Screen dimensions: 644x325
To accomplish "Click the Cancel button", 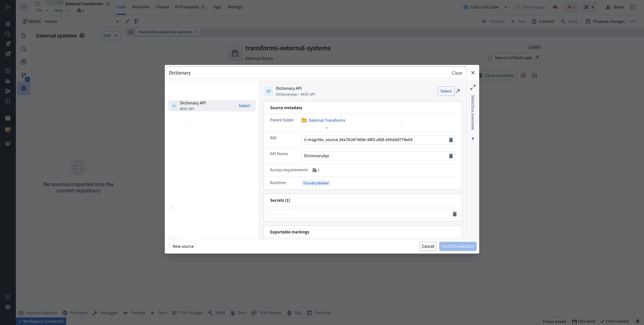I will coord(428,246).
